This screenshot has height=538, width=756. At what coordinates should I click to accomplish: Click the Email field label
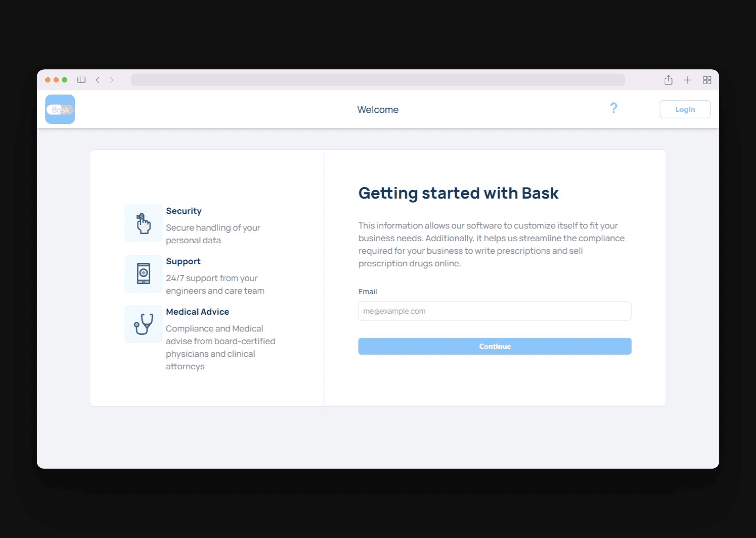click(367, 292)
